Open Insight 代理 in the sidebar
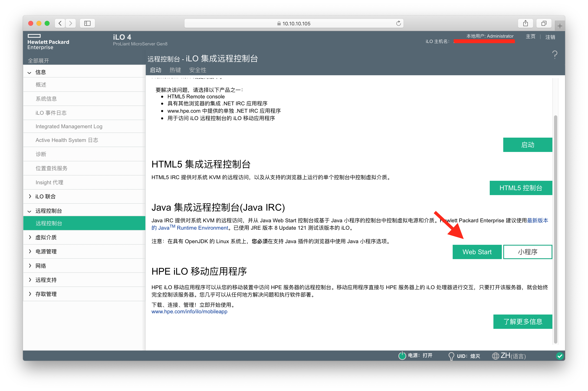The width and height of the screenshot is (588, 391). click(x=84, y=182)
